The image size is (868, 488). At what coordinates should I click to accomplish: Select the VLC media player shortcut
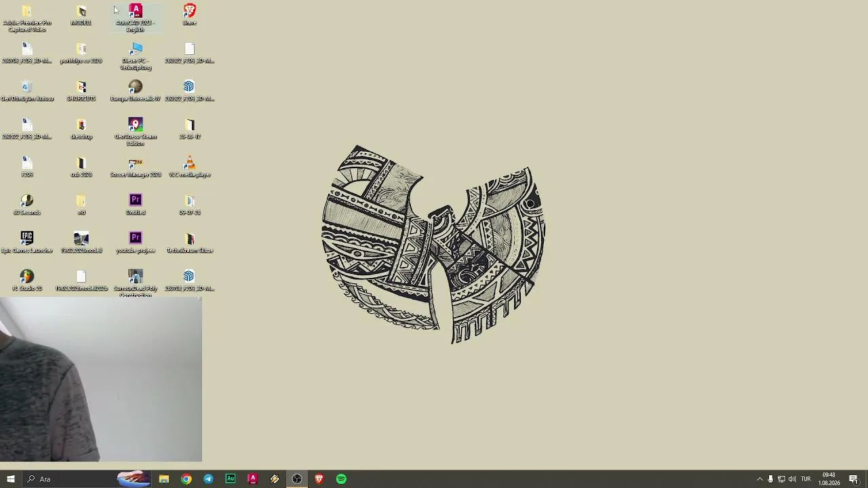(190, 167)
